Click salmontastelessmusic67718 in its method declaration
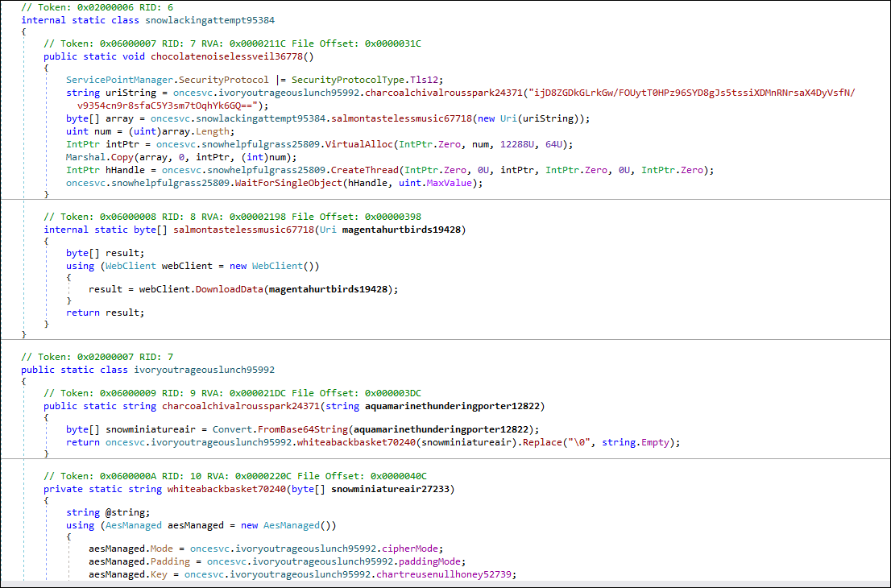 tap(244, 230)
